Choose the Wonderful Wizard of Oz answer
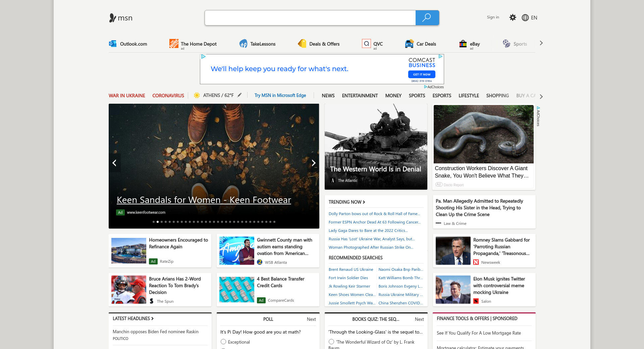Screen dimensions: 644x349 click(x=331, y=342)
